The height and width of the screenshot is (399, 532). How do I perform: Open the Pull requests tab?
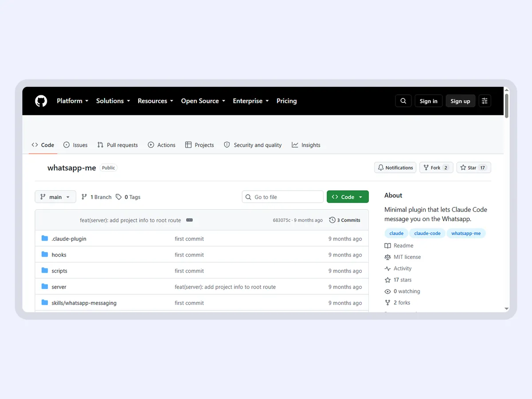(x=117, y=145)
